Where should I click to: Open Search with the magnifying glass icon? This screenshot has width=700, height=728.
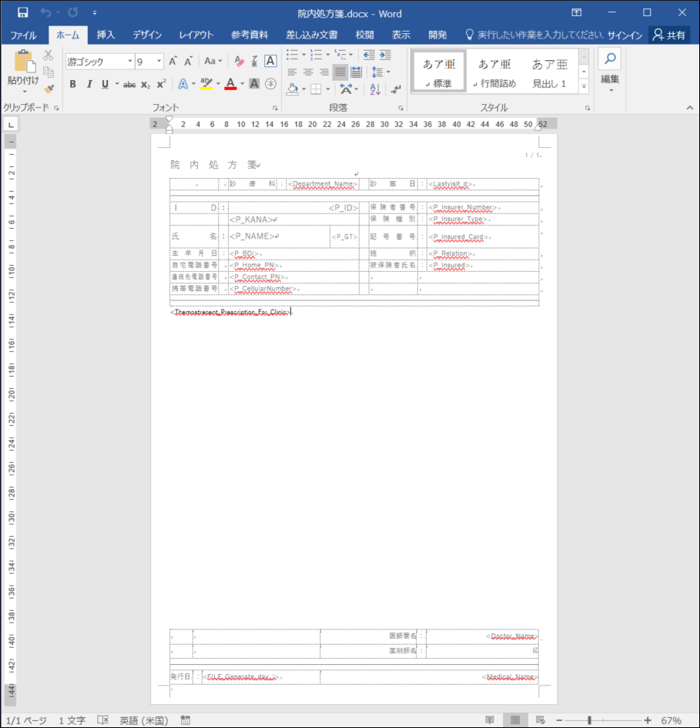click(609, 59)
